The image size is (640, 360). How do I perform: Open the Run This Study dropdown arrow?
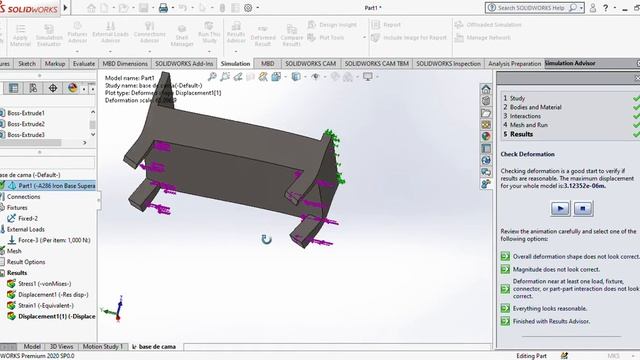click(209, 51)
